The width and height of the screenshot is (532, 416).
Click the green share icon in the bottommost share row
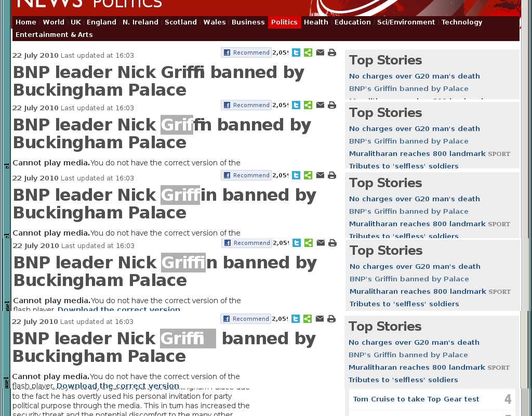tap(307, 319)
